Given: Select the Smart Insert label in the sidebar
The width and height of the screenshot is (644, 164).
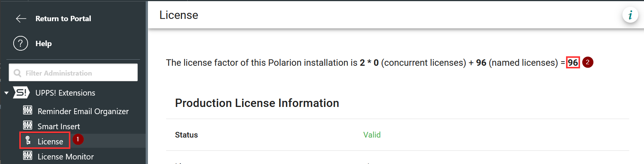Looking at the screenshot, I should point(59,126).
